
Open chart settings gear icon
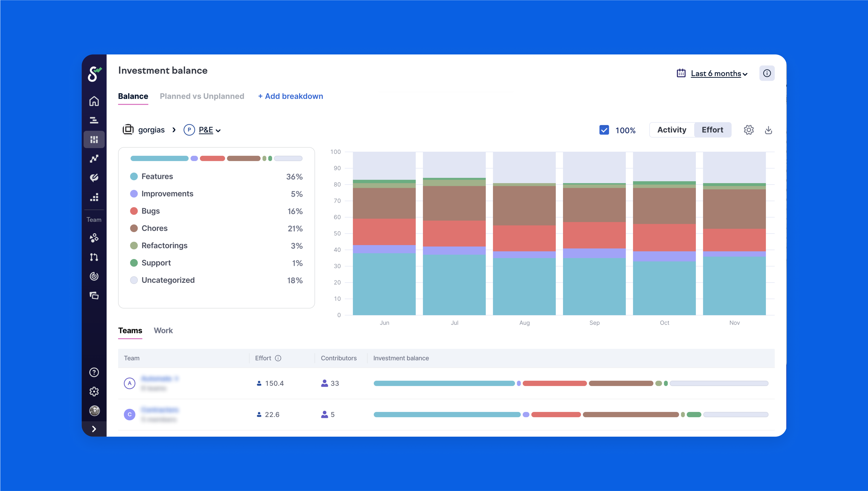(748, 130)
